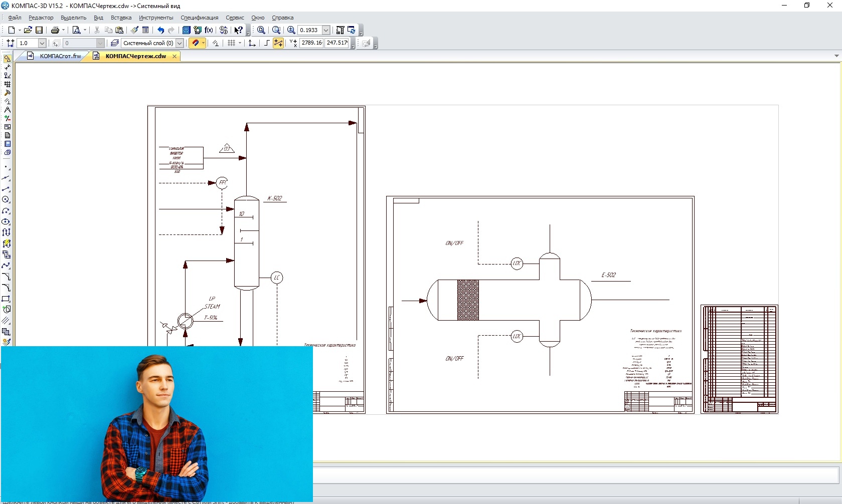Open the Файл menu

[15, 18]
